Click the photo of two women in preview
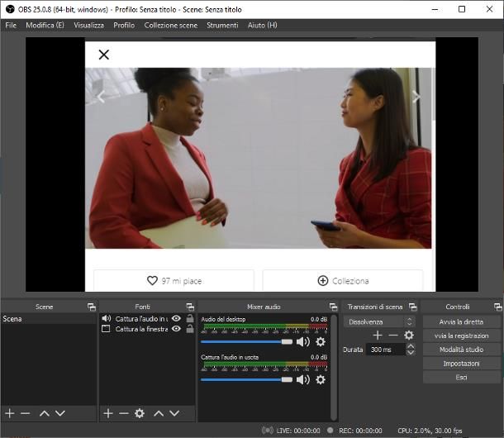The height and width of the screenshot is (438, 504). pyautogui.click(x=258, y=158)
